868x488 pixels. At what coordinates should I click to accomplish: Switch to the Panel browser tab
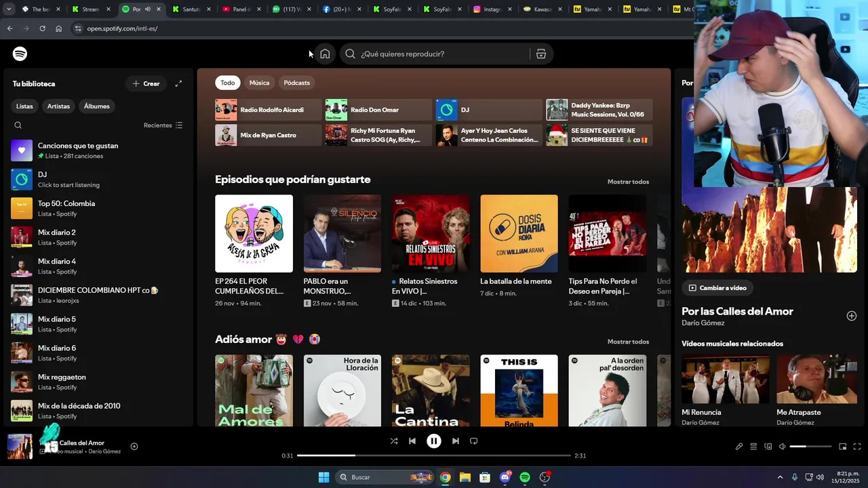pos(242,9)
